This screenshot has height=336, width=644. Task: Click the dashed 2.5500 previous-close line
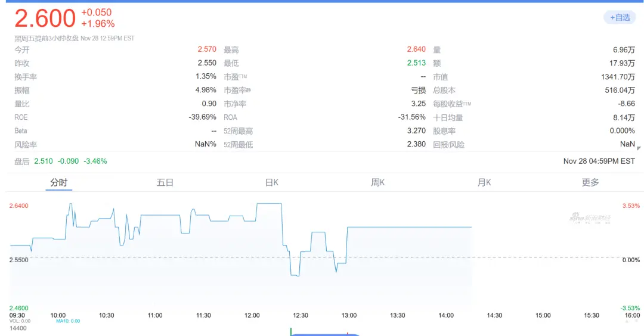point(179,257)
